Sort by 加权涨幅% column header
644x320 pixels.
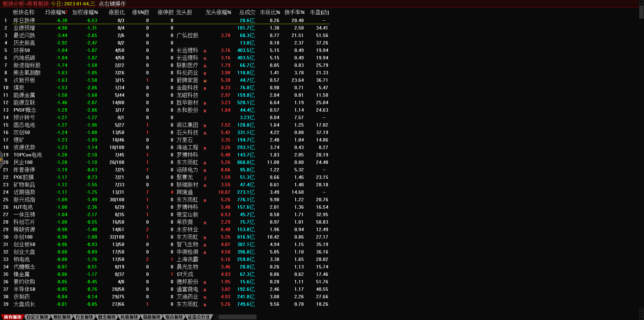pos(85,12)
